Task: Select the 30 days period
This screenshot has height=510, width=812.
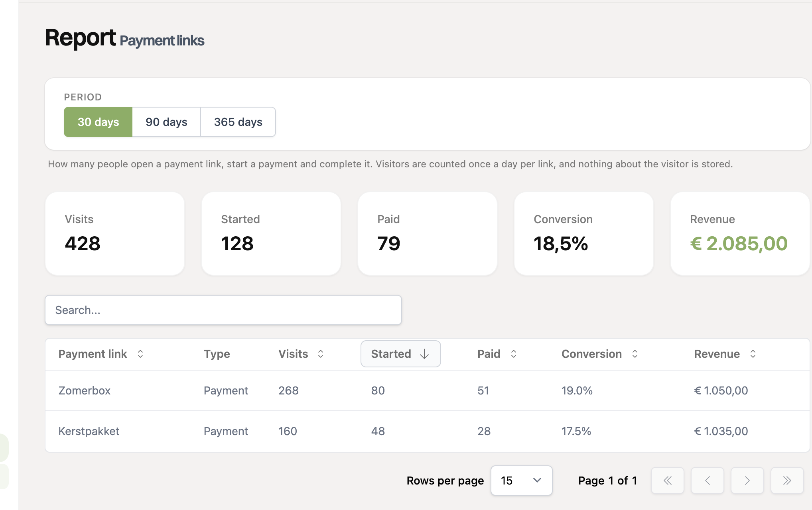Action: [98, 122]
